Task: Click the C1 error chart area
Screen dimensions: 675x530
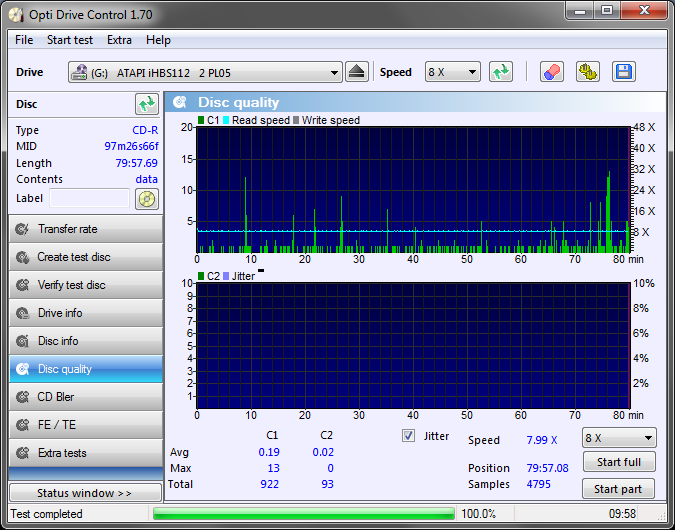Action: tap(413, 189)
